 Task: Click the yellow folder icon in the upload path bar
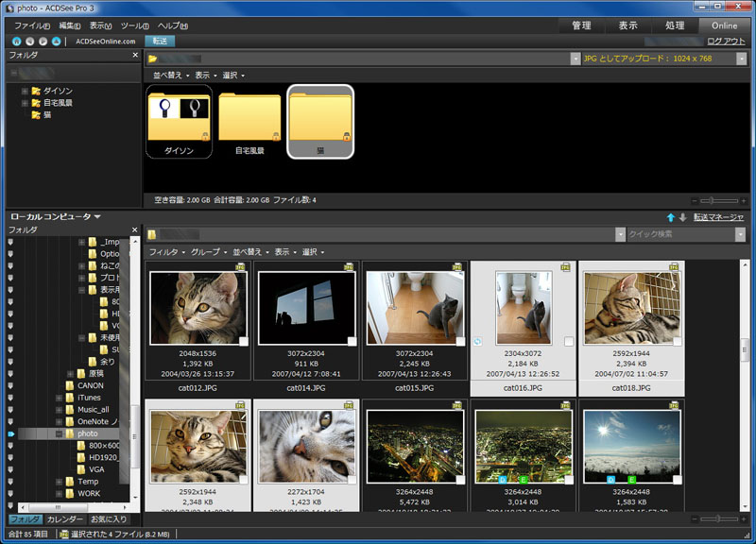point(151,58)
